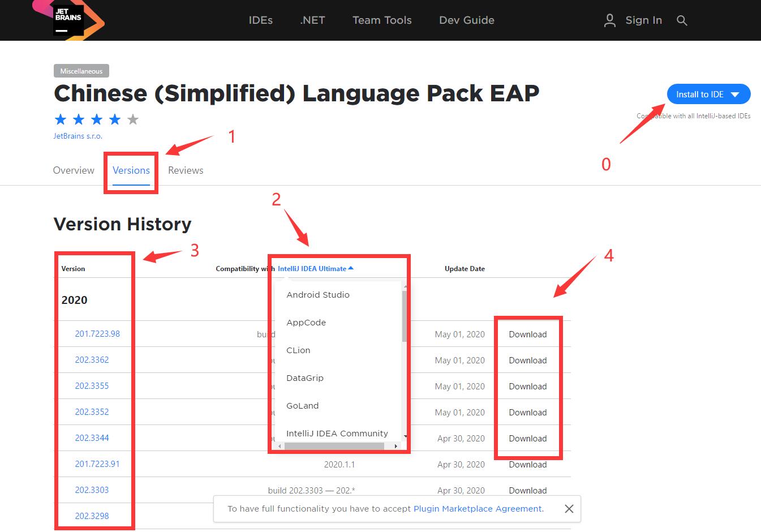Click the dropdown list vertical scrollbar thumb
This screenshot has height=532, width=761.
(404, 316)
